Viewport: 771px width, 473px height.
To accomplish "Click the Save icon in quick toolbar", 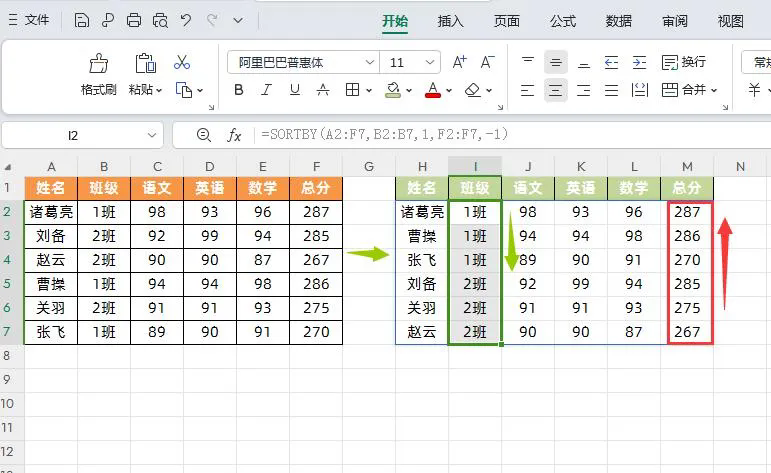I will pyautogui.click(x=82, y=20).
